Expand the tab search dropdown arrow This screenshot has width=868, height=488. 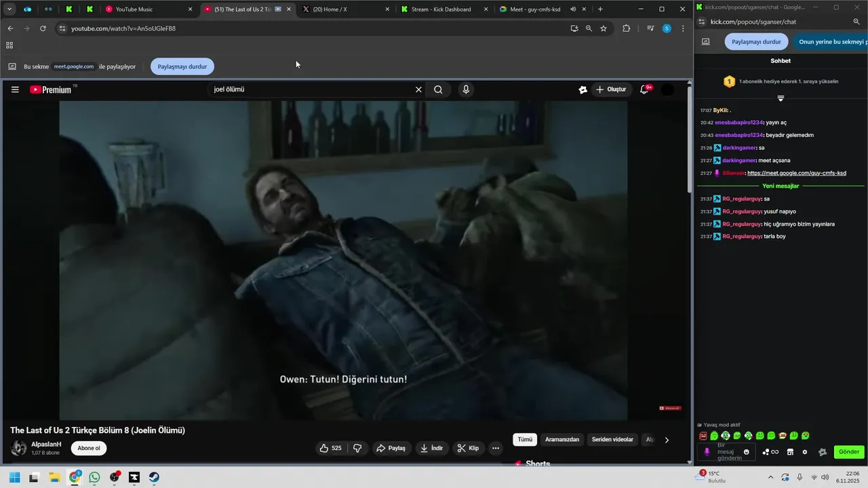pos(9,9)
